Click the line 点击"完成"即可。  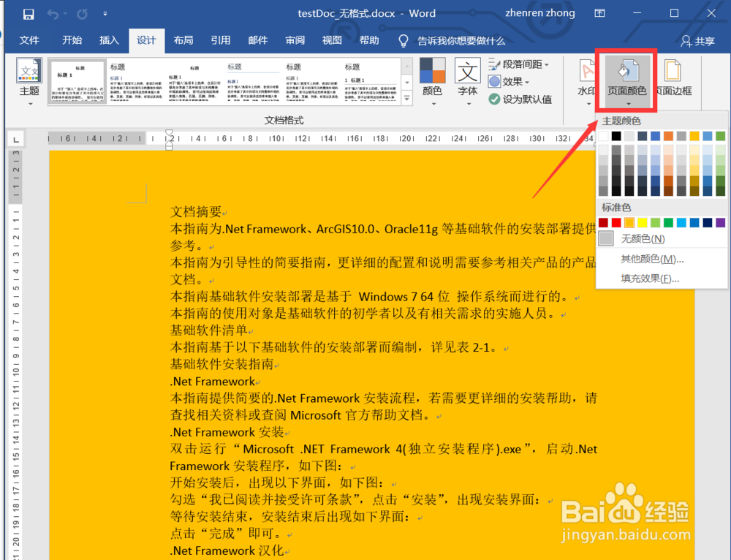(228, 534)
